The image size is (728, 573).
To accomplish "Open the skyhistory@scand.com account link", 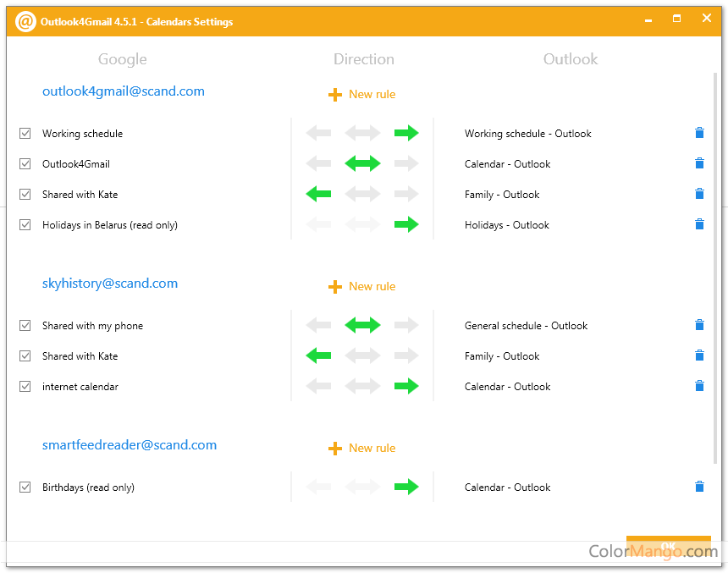I will (x=110, y=284).
